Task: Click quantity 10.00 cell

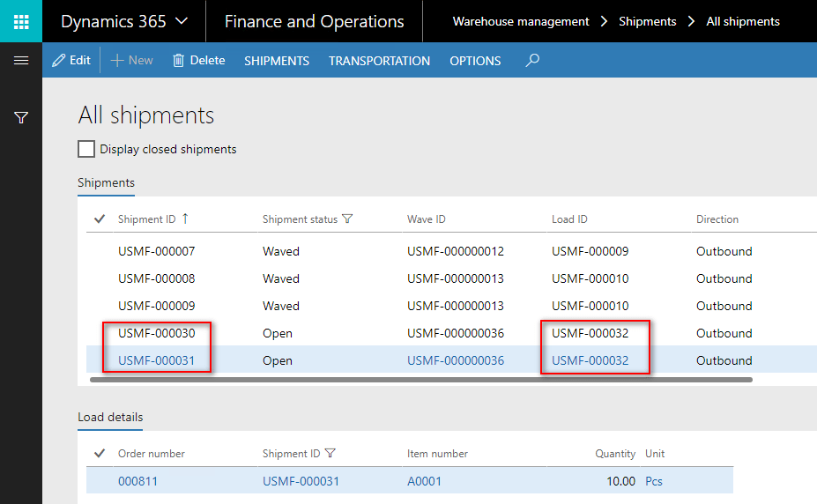Action: tap(620, 481)
